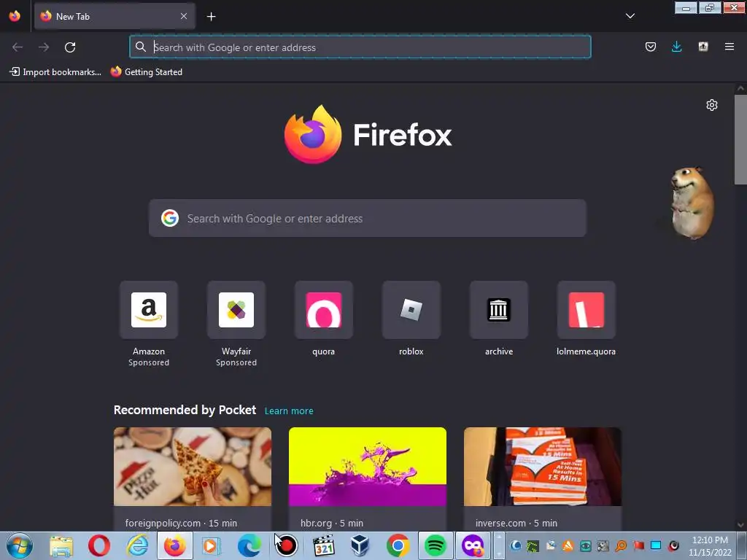Launch Microsoft Edge from the taskbar
747x560 pixels.
(x=249, y=545)
